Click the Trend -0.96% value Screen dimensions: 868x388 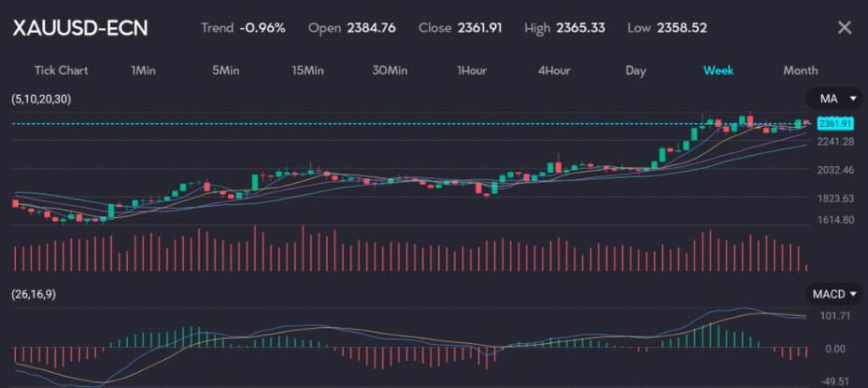(x=262, y=28)
